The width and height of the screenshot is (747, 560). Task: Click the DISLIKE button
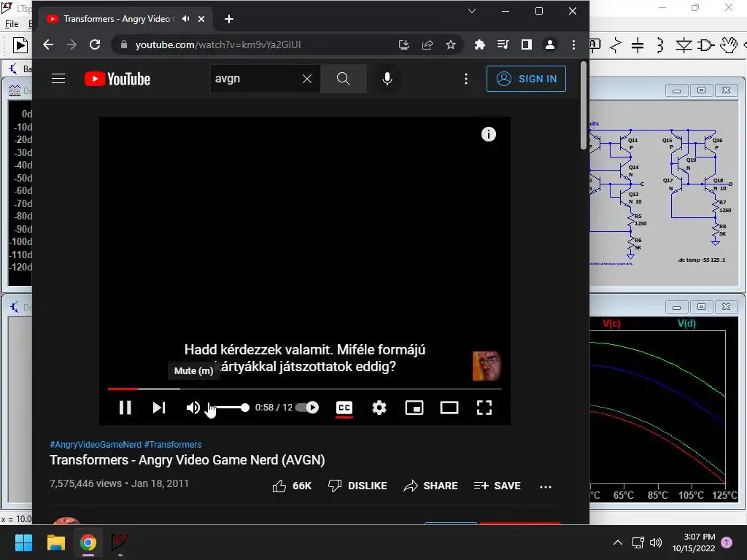pos(357,486)
